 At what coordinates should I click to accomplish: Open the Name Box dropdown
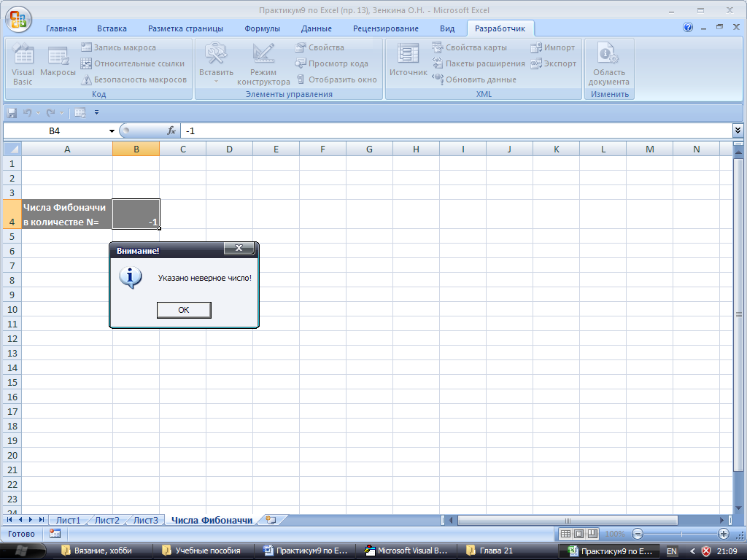(x=112, y=131)
